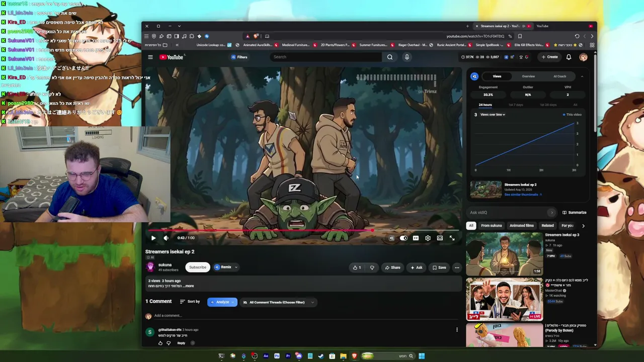Click Summarize in the vidIQ panel
The image size is (644, 362).
tap(574, 213)
